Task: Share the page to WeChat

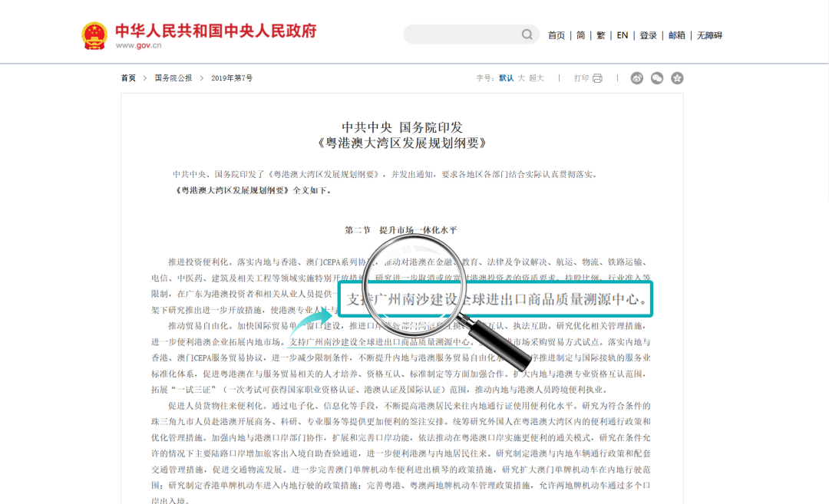Action: point(657,78)
